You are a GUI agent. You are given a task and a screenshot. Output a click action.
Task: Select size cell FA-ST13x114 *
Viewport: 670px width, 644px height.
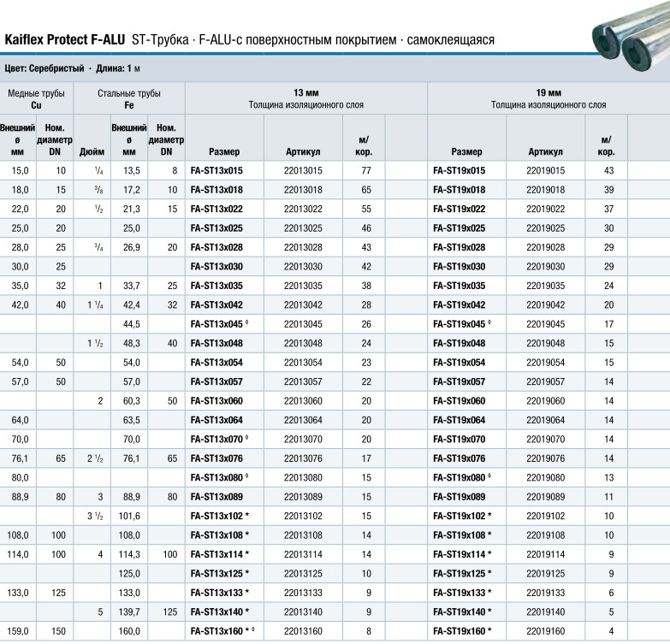coord(220,555)
